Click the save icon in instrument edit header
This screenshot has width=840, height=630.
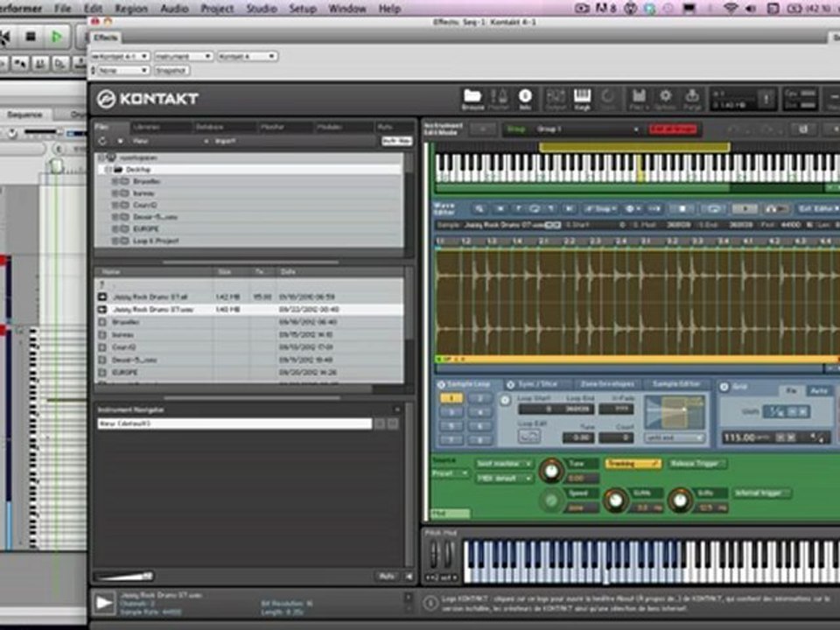point(803,129)
